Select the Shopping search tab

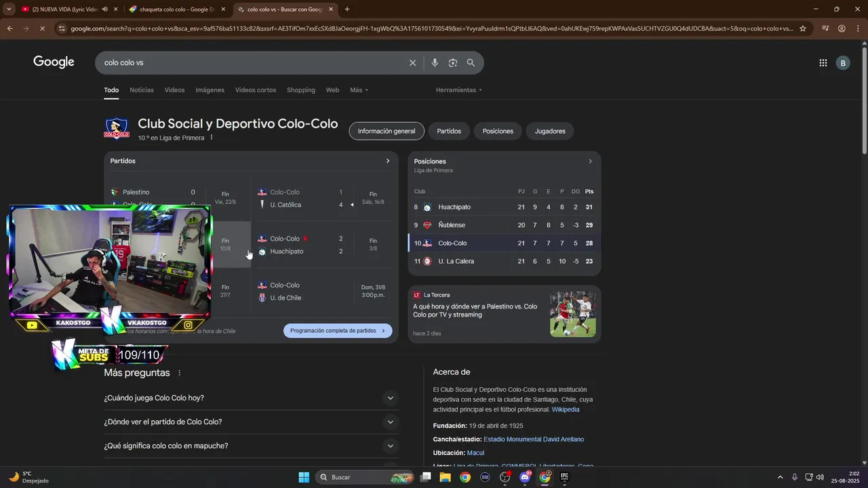(301, 90)
